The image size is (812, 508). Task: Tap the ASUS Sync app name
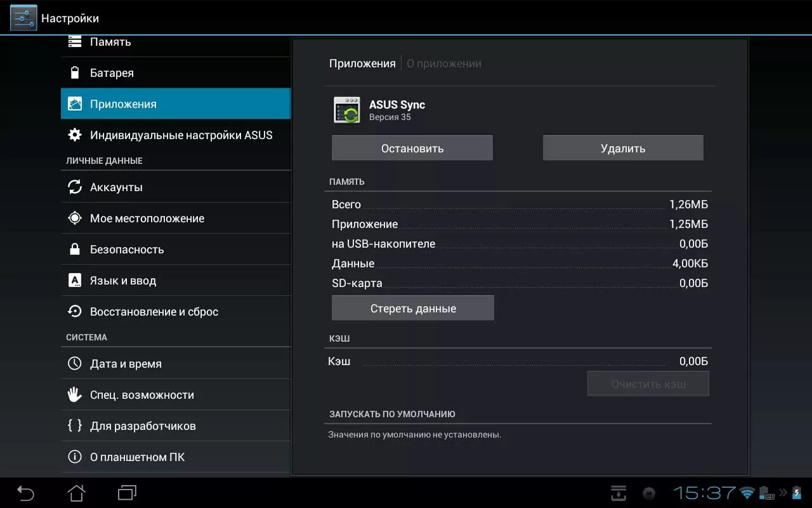[397, 105]
